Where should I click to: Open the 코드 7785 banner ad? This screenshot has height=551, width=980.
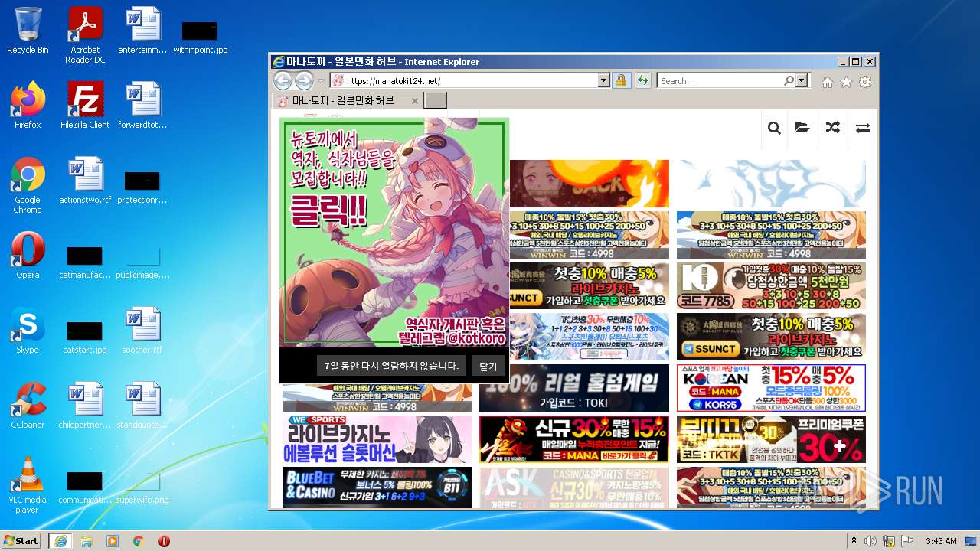[x=771, y=286]
